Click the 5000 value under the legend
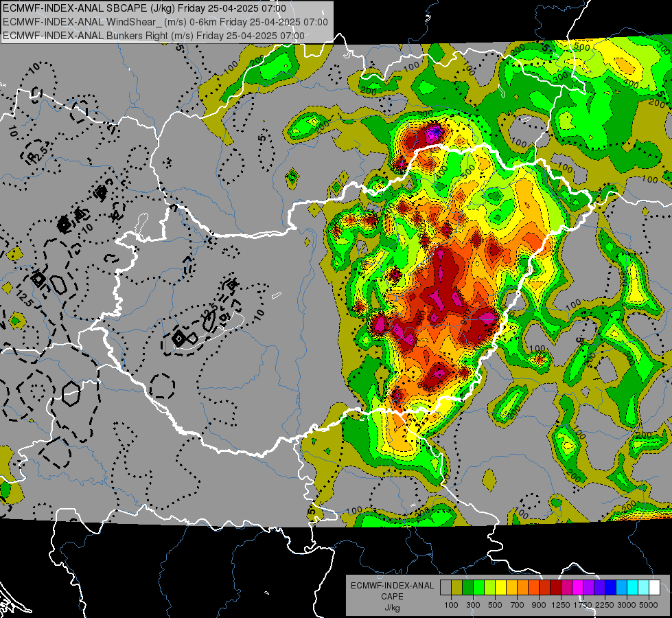This screenshot has width=672, height=618. coord(649,605)
